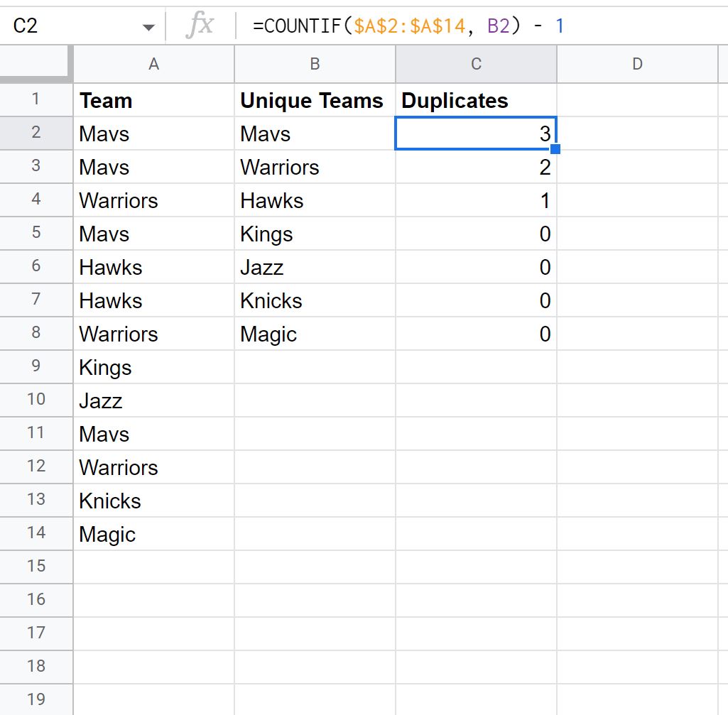Click the fill handle on cell C2

pyautogui.click(x=555, y=149)
